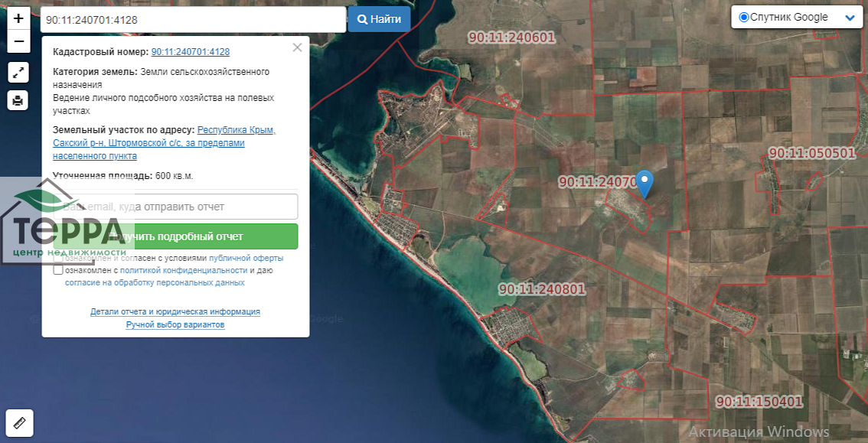Select the Спутник Google radio button
868x443 pixels.
[x=744, y=18]
